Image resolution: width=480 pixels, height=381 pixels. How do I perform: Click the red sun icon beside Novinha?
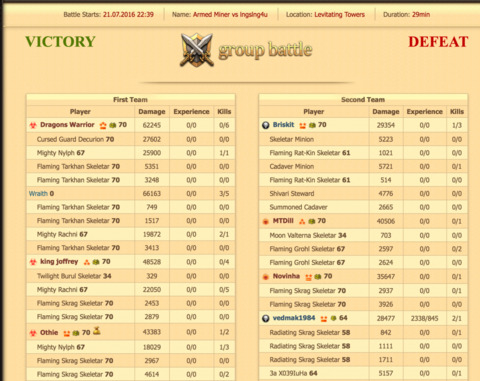tap(266, 277)
